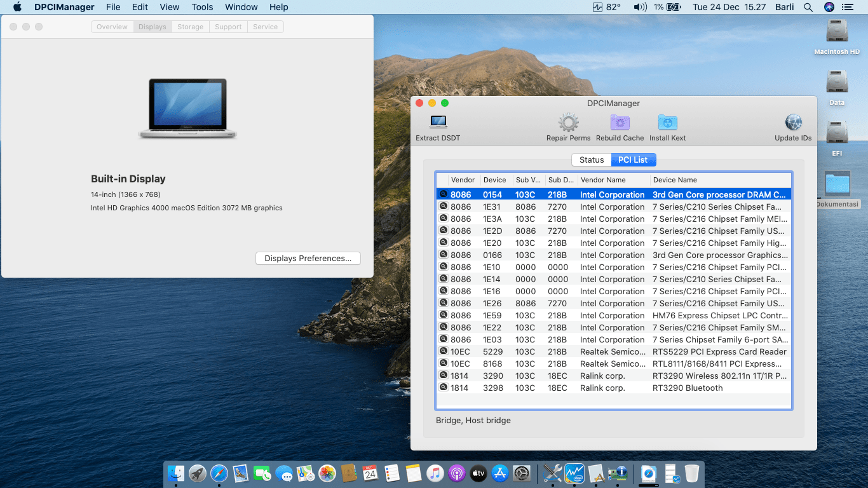
Task: Click the Repair Perms gear icon
Action: coord(568,122)
